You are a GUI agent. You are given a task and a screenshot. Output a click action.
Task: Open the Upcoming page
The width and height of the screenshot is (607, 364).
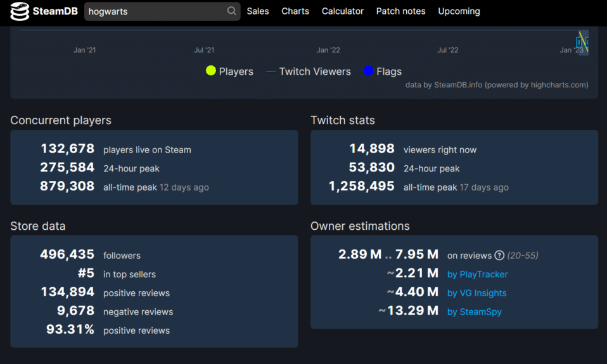(x=459, y=11)
